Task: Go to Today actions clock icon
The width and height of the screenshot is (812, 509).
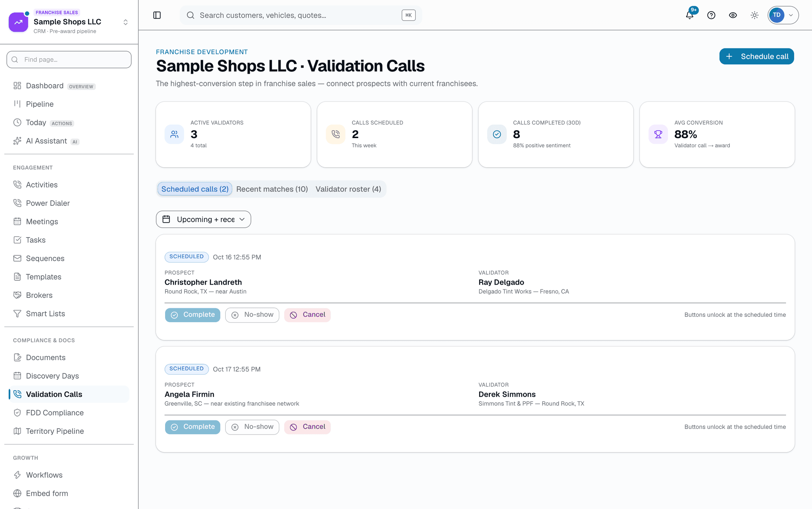Action: click(x=17, y=123)
